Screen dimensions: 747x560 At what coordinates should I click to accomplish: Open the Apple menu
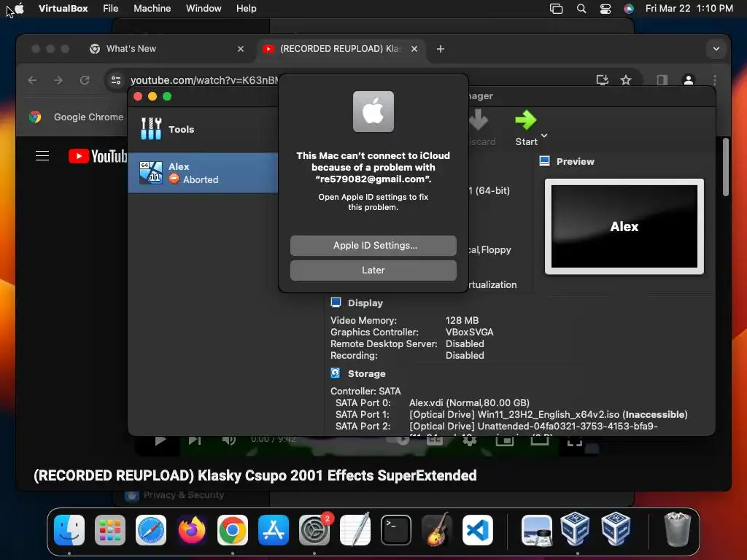tap(20, 8)
